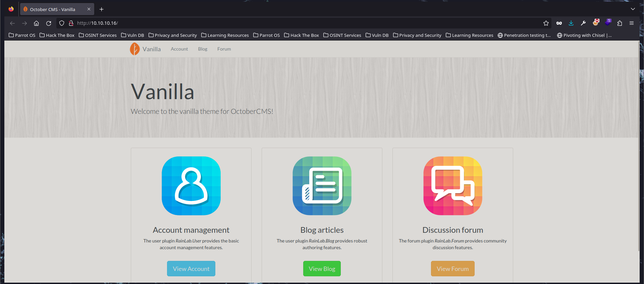This screenshot has height=284, width=644.
Task: Click the extension icon with red badge
Action: coord(596,23)
